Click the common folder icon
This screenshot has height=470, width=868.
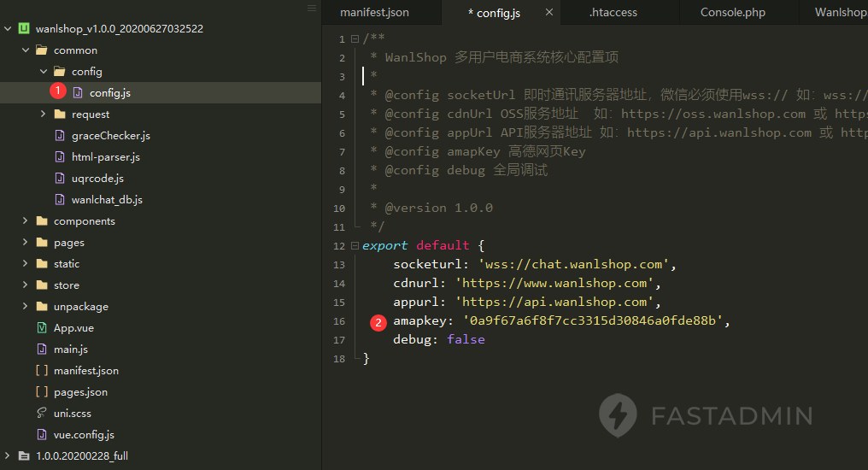[42, 50]
